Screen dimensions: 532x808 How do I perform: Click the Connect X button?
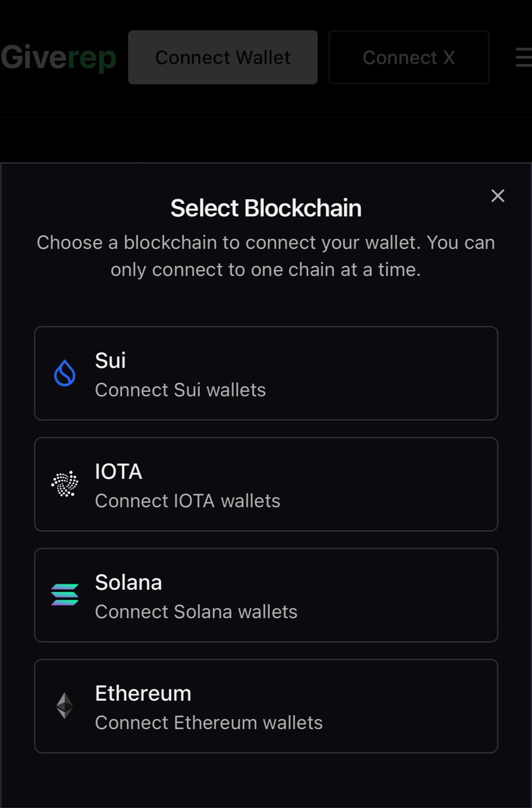(409, 57)
